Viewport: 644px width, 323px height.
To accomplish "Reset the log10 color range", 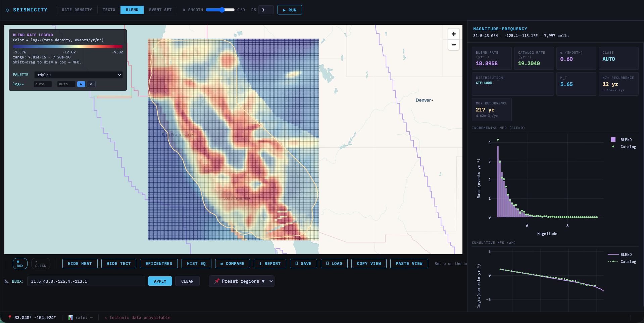I will click(91, 84).
